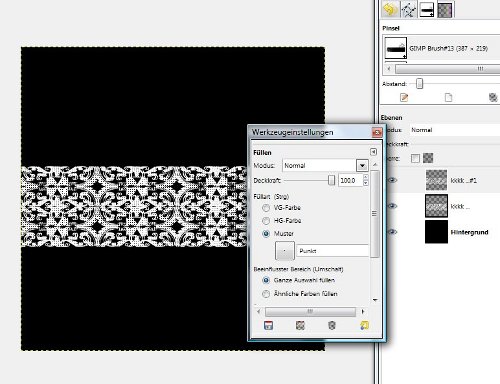
Task: Click the Restore tool options icon
Action: (300, 325)
